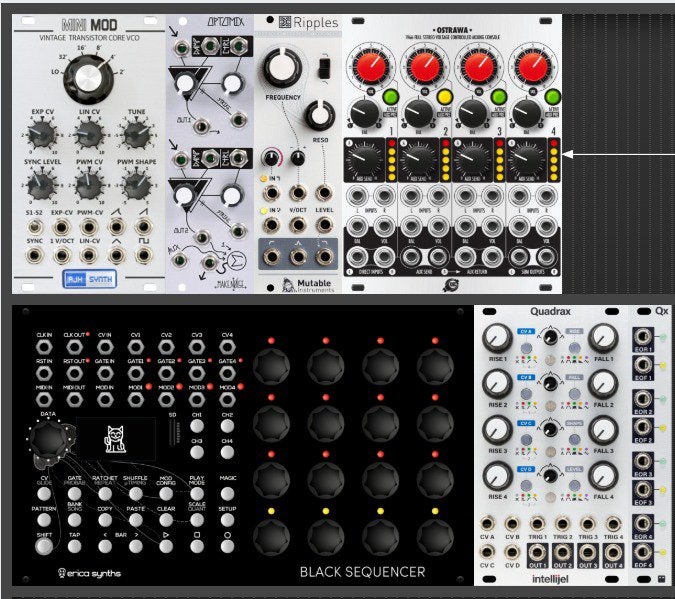This screenshot has height=599, width=675.
Task: Click the Quadrax module title
Action: click(550, 311)
